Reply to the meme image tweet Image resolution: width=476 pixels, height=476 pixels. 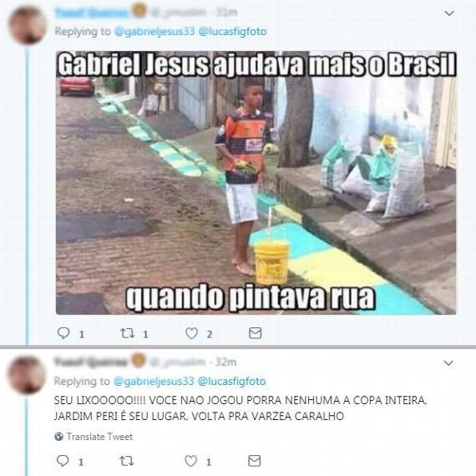coord(63,333)
